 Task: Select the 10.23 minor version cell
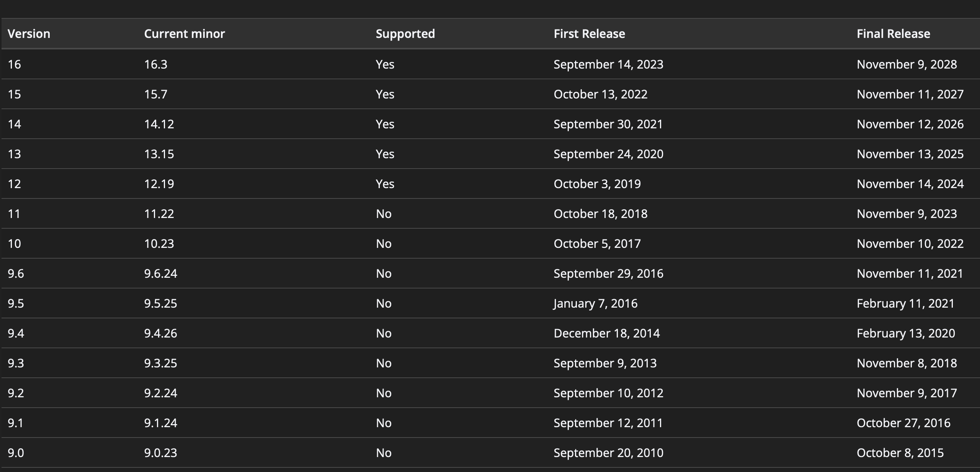click(x=159, y=244)
